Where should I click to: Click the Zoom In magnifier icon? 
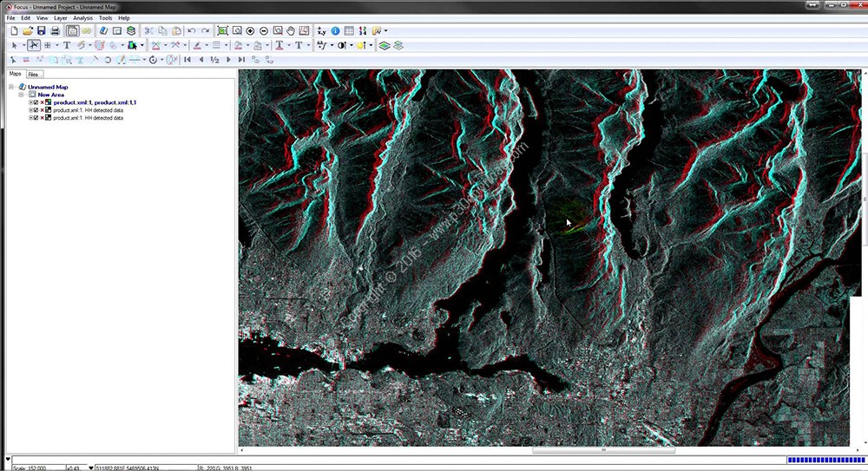[251, 31]
